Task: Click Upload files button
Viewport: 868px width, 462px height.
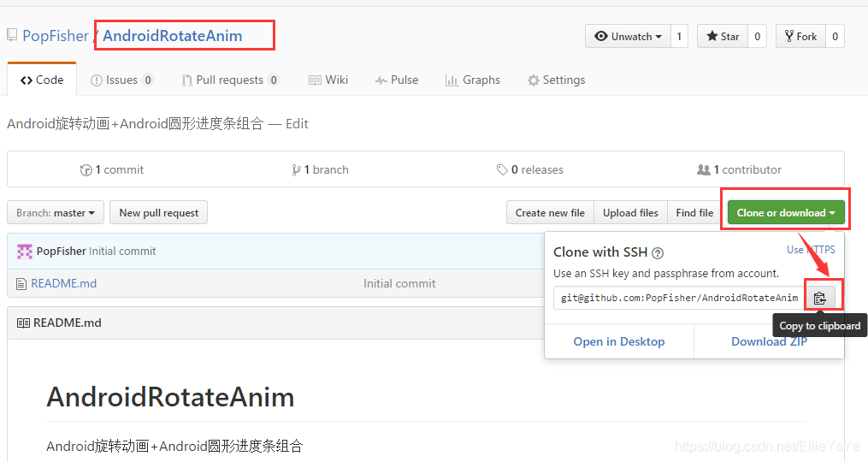Action: [x=630, y=213]
